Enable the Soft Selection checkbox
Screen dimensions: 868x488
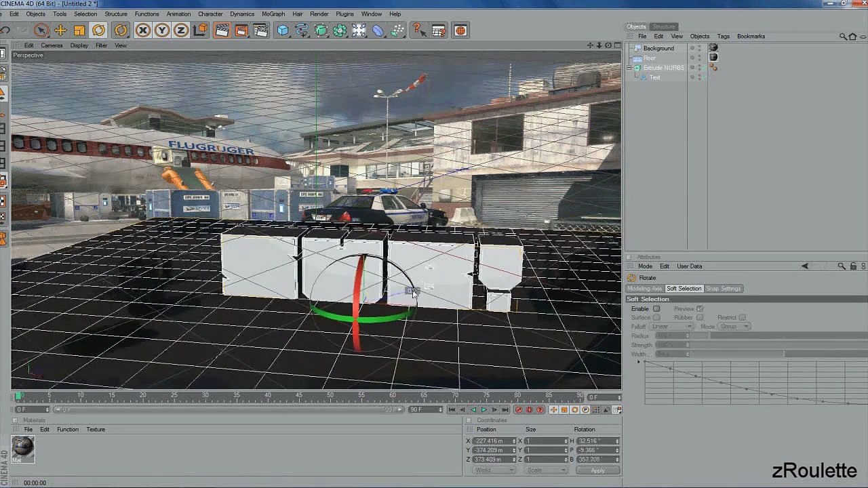click(656, 309)
